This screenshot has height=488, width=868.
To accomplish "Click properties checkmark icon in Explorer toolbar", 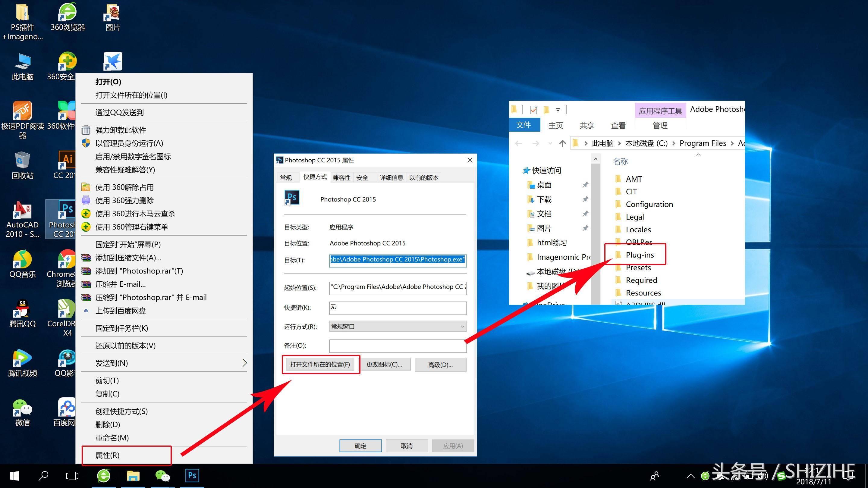I will pyautogui.click(x=533, y=110).
